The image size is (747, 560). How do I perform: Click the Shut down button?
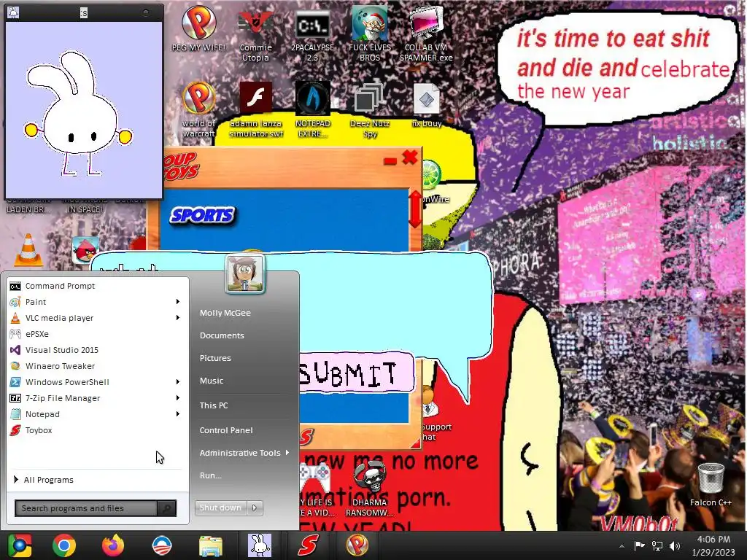tap(220, 508)
